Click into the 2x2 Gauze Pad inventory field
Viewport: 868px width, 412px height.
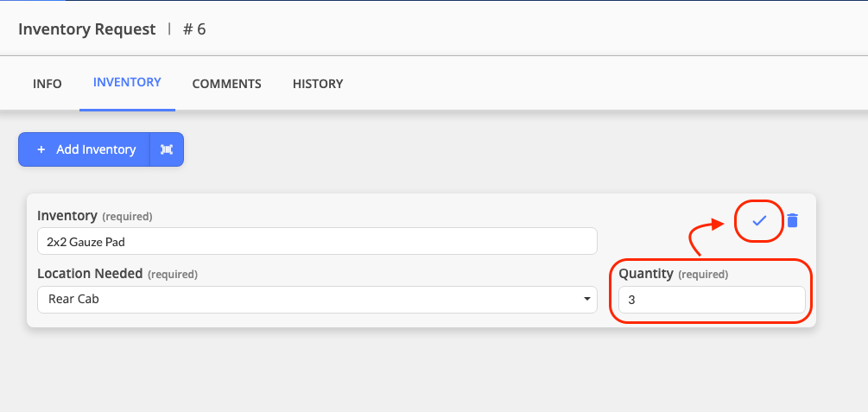click(x=317, y=242)
